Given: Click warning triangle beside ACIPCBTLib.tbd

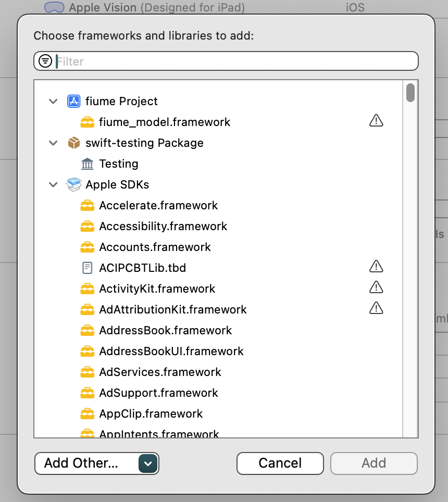Looking at the screenshot, I should tap(376, 267).
